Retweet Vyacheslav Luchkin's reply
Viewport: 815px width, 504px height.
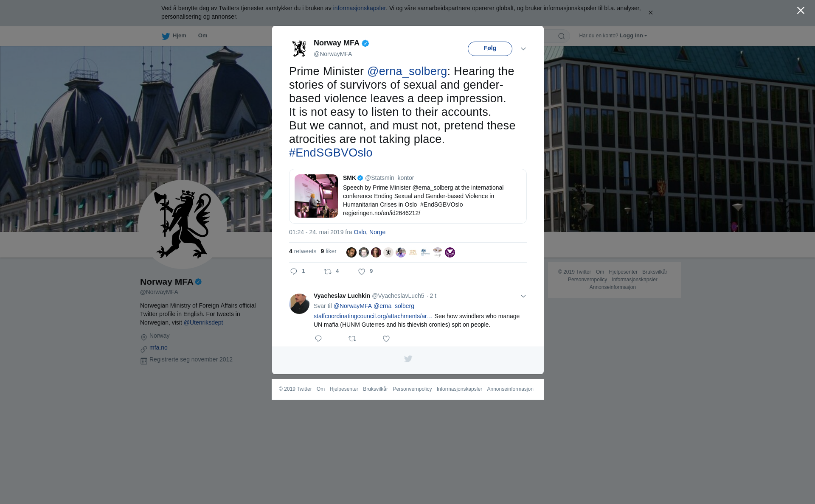coord(352,339)
